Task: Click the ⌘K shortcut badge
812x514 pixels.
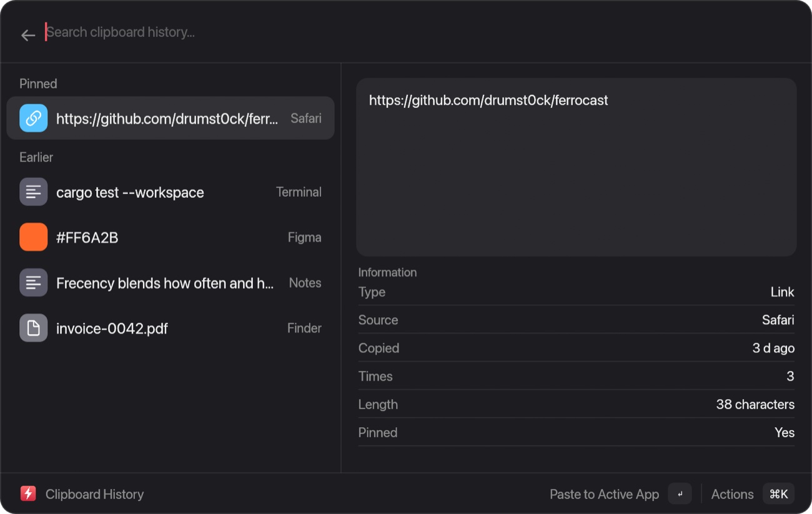Action: tap(778, 494)
